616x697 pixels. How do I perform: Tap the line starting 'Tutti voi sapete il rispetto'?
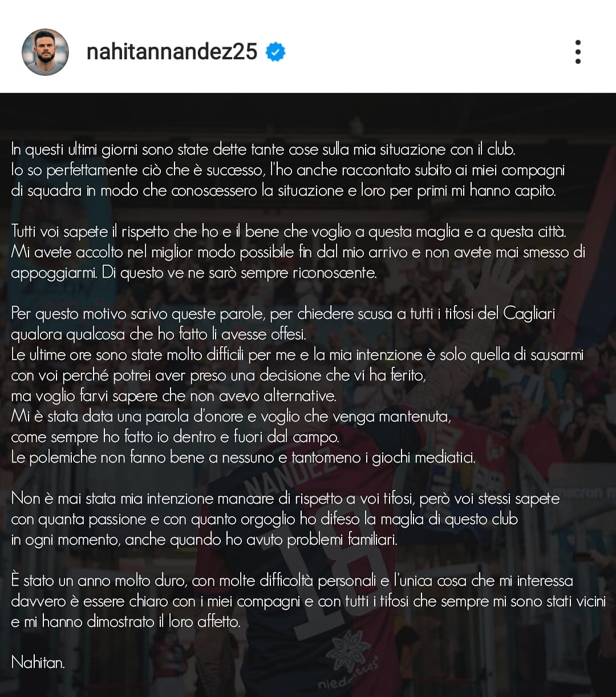[289, 232]
